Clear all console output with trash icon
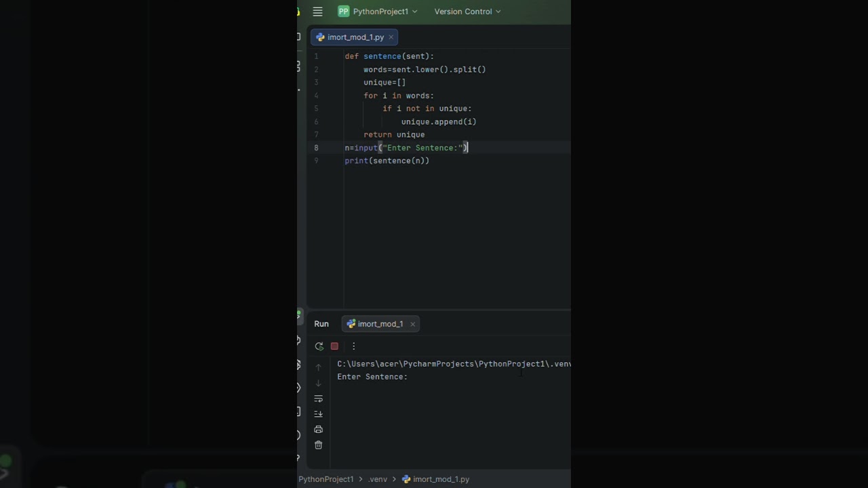This screenshot has width=868, height=488. point(318,445)
